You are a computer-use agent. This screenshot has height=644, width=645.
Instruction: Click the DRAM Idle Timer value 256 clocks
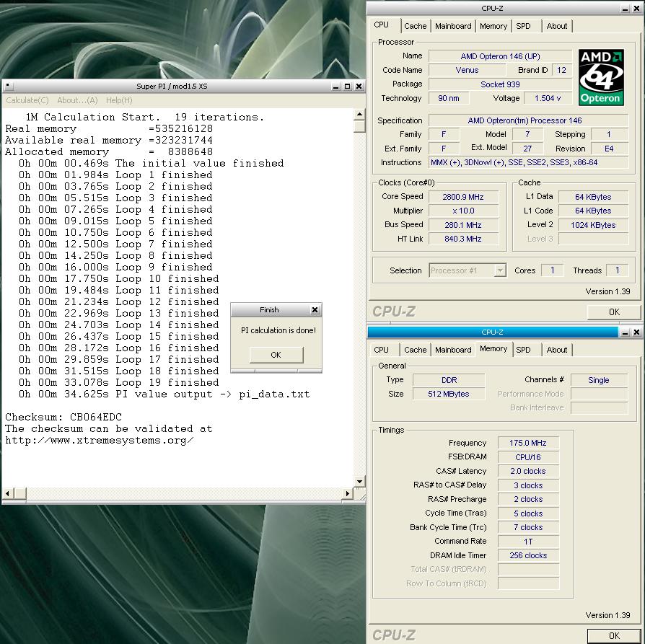528,555
